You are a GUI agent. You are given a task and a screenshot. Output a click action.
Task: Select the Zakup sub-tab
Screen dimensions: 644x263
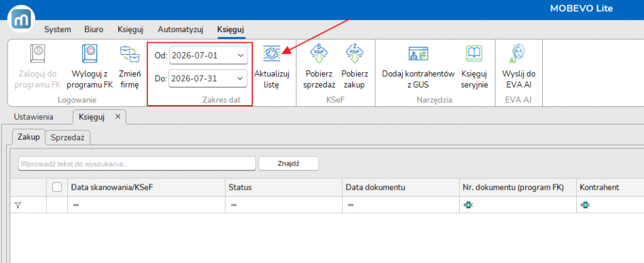[29, 137]
